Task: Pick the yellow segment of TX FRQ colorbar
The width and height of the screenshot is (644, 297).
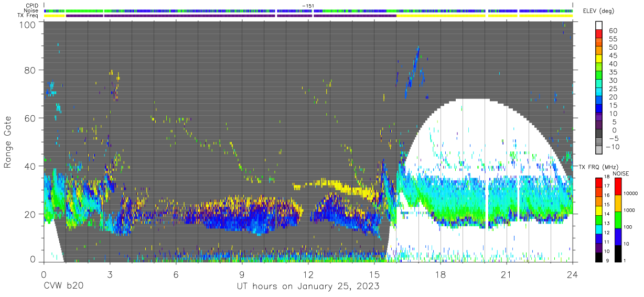Action: [599, 211]
